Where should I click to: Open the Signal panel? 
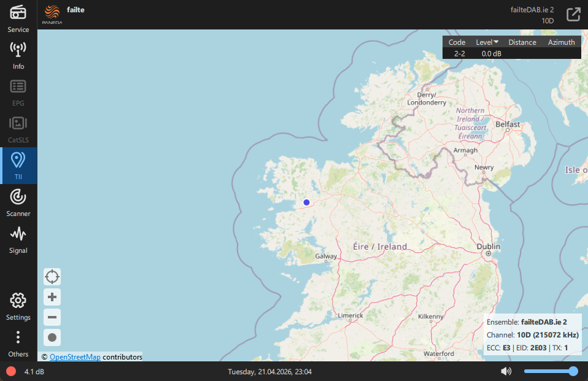pos(18,240)
